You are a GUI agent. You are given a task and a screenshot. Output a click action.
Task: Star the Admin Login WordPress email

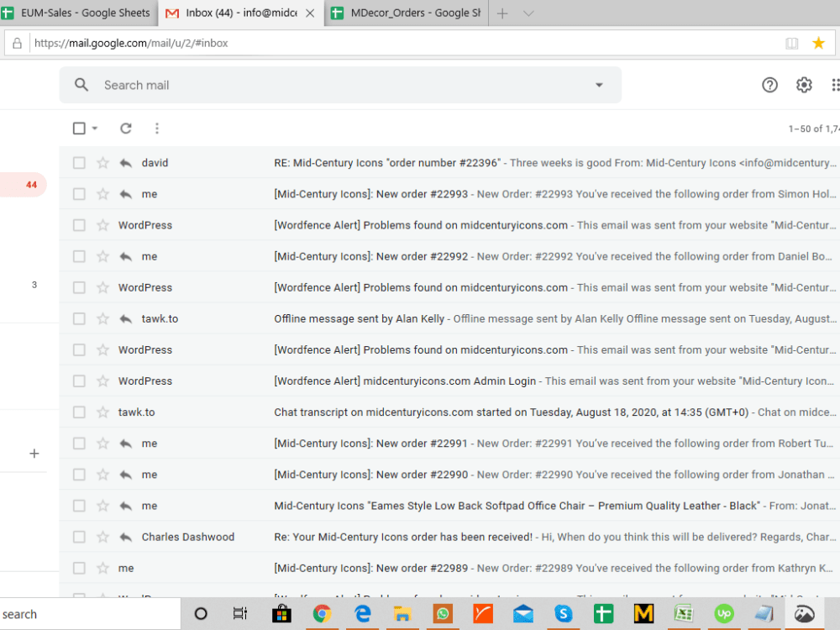pyautogui.click(x=102, y=381)
